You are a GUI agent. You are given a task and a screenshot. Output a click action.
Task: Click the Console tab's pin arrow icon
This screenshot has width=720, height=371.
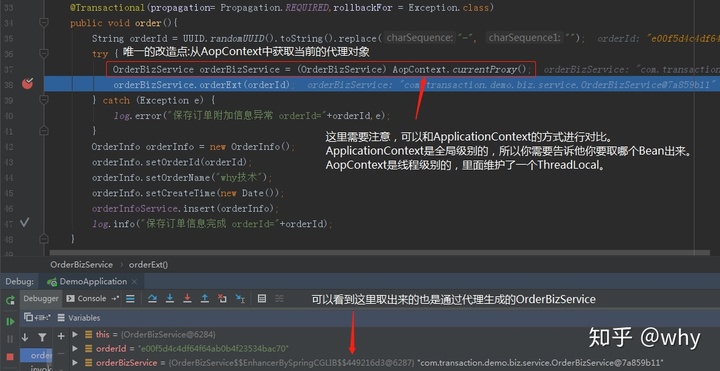[115, 298]
